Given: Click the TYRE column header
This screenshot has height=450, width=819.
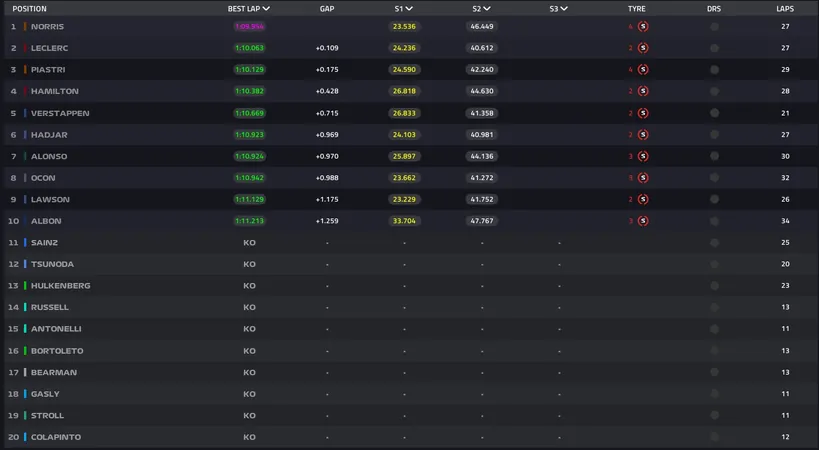Looking at the screenshot, I should pos(637,9).
